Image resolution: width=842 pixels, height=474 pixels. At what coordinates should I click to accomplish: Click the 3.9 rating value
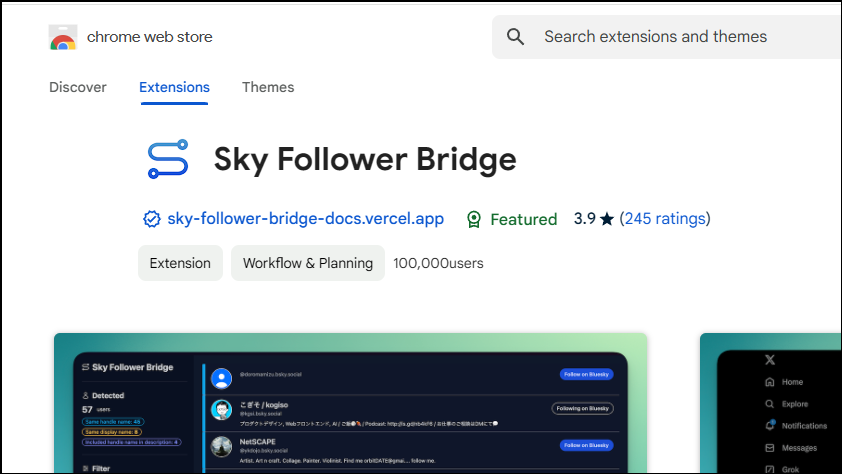click(x=584, y=218)
